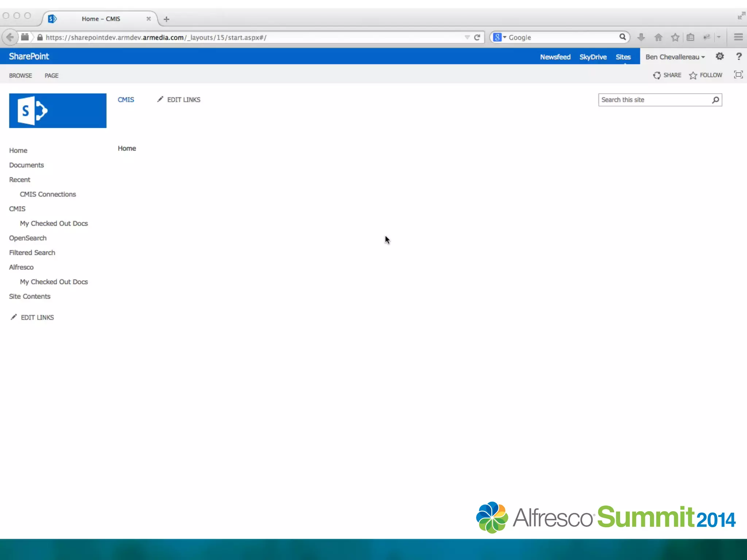Viewport: 747px width, 560px height.
Task: Reload the page with the refresh icon
Action: pyautogui.click(x=477, y=37)
